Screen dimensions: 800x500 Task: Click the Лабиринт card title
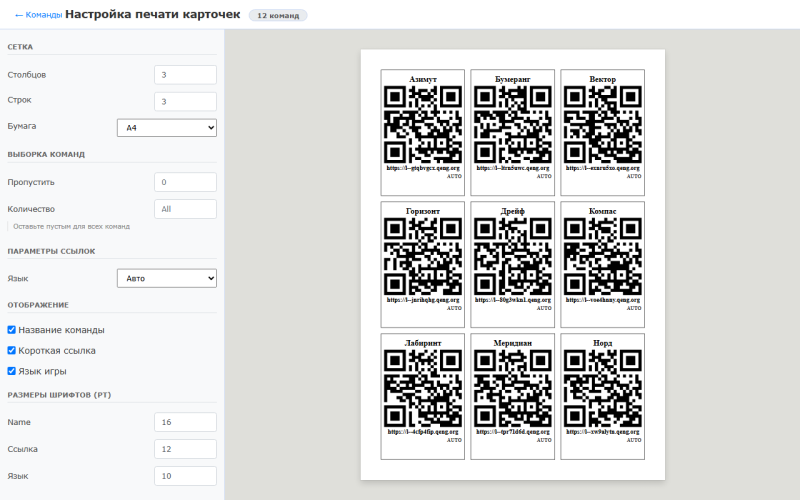(423, 343)
